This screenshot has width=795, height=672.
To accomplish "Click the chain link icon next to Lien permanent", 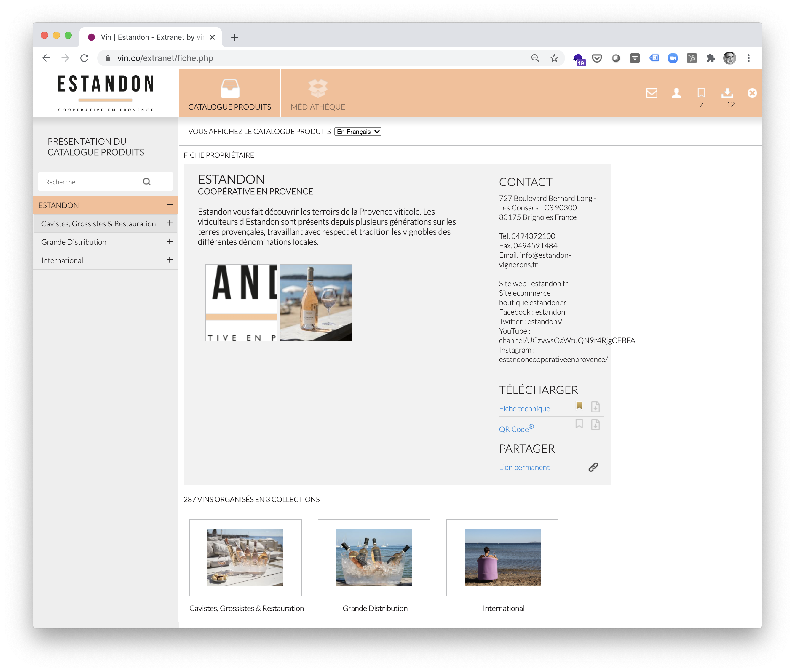I will 593,467.
